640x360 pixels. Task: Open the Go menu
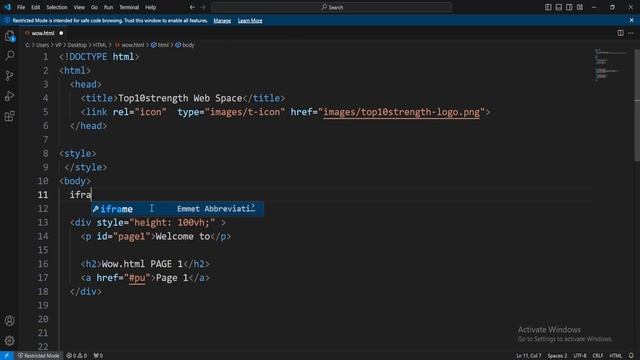tap(94, 7)
